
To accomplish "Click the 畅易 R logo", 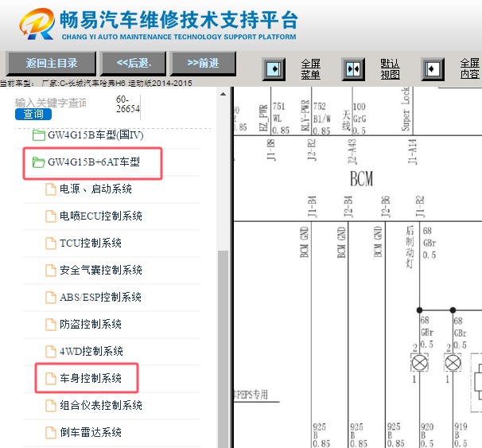I will (x=37, y=24).
